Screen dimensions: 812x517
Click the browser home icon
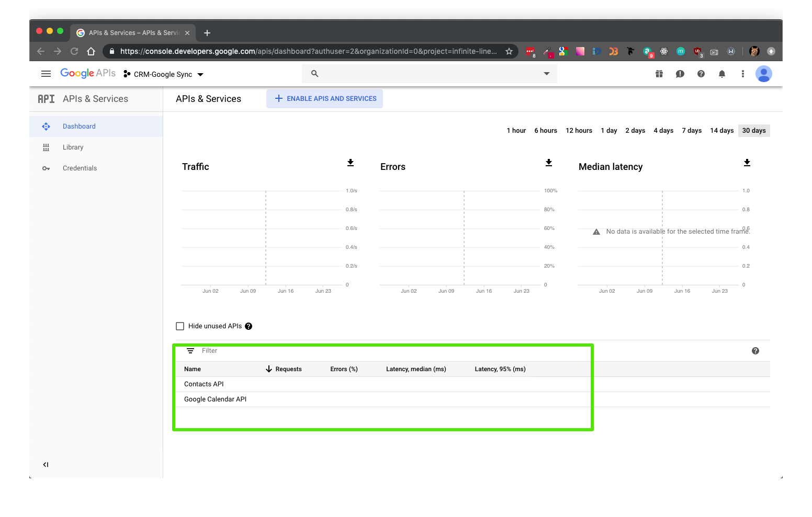[x=91, y=51]
